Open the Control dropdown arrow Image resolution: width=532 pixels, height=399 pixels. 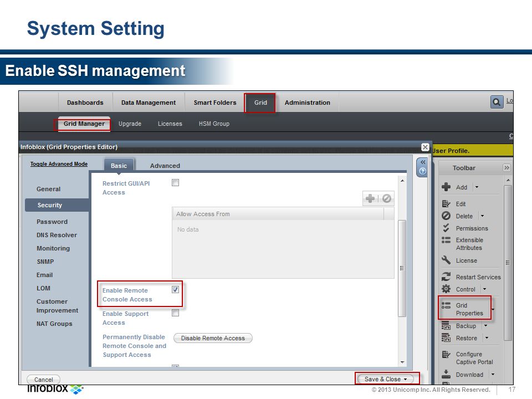(484, 289)
